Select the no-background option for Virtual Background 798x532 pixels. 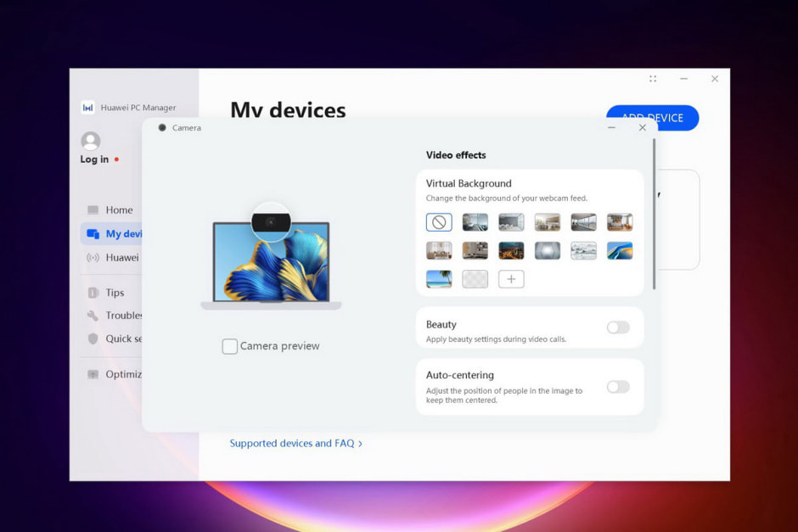(439, 221)
